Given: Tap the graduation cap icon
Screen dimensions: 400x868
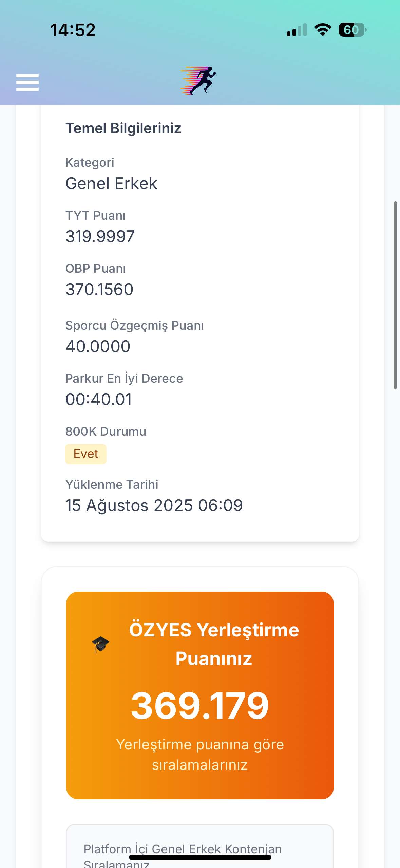Looking at the screenshot, I should pos(100,644).
